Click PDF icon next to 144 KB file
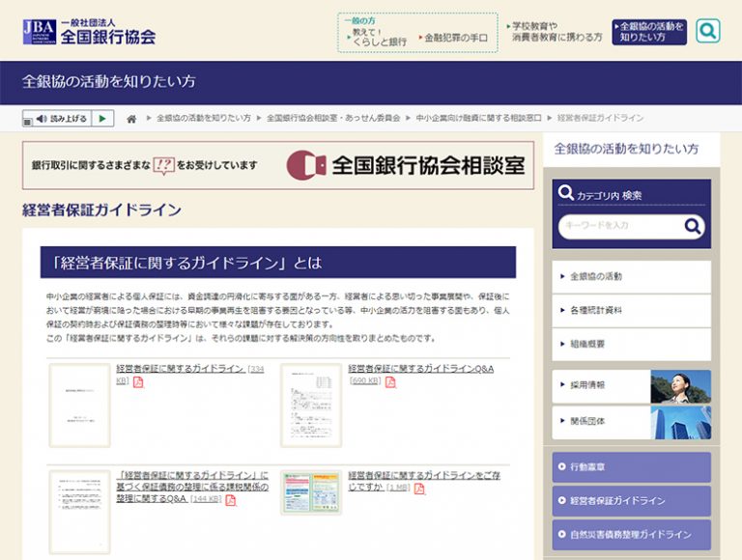 point(230,500)
